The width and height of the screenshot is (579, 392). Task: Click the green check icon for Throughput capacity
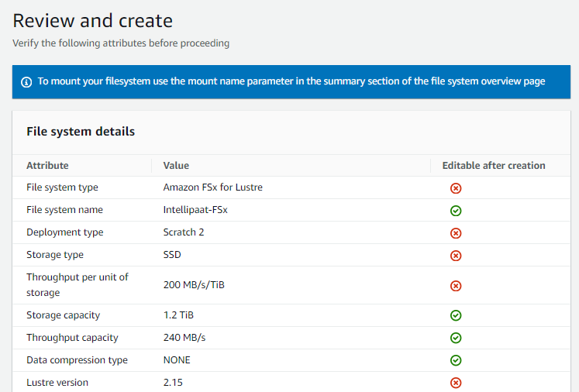(456, 338)
